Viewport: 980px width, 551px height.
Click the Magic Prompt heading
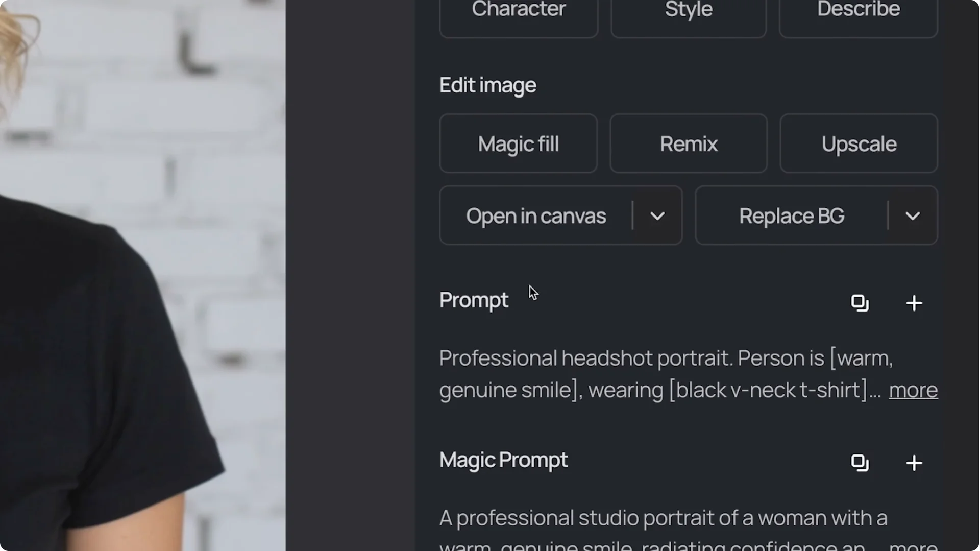[503, 460]
